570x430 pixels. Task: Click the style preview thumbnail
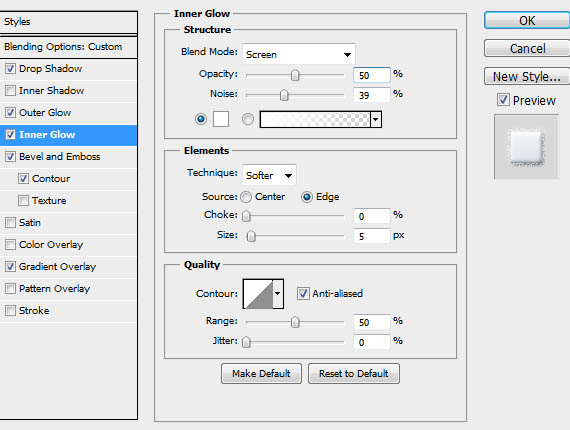tap(526, 147)
